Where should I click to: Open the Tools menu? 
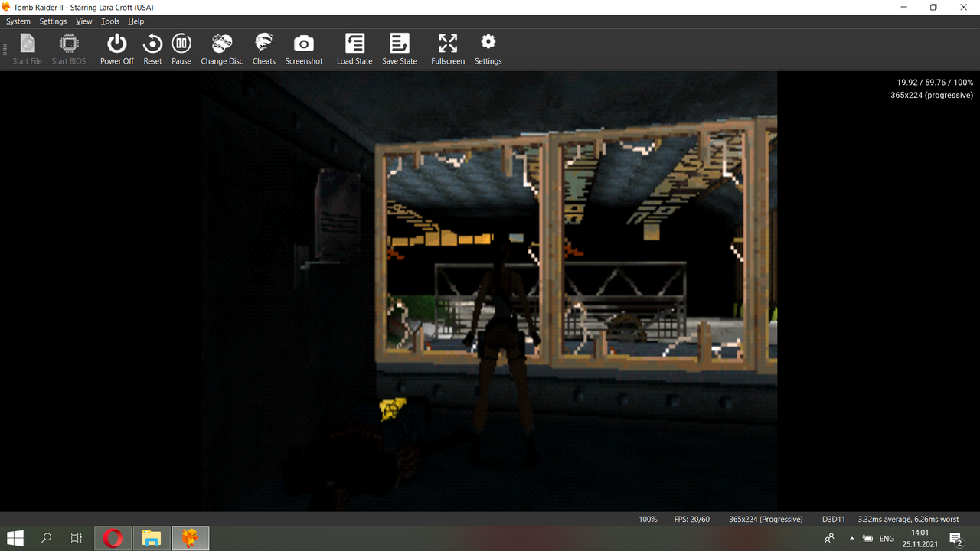pos(110,21)
